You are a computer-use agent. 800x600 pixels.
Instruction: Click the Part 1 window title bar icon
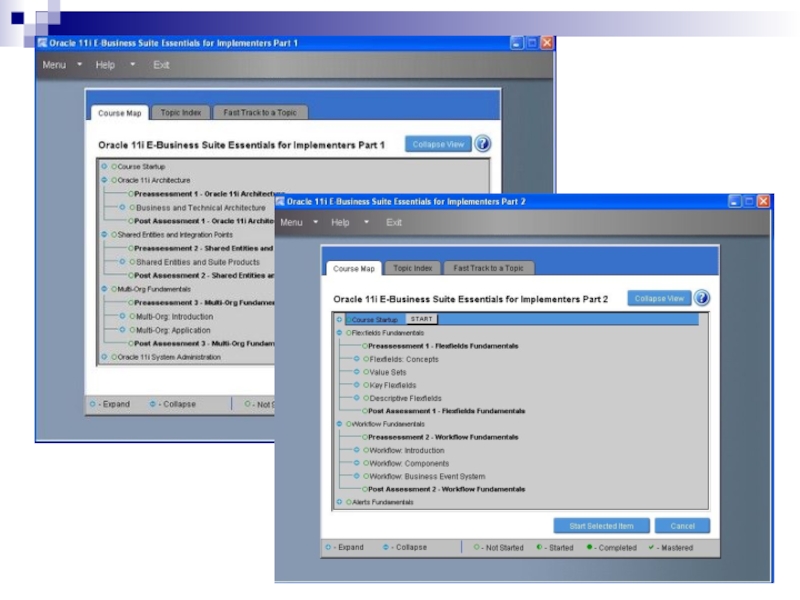pyautogui.click(x=42, y=43)
